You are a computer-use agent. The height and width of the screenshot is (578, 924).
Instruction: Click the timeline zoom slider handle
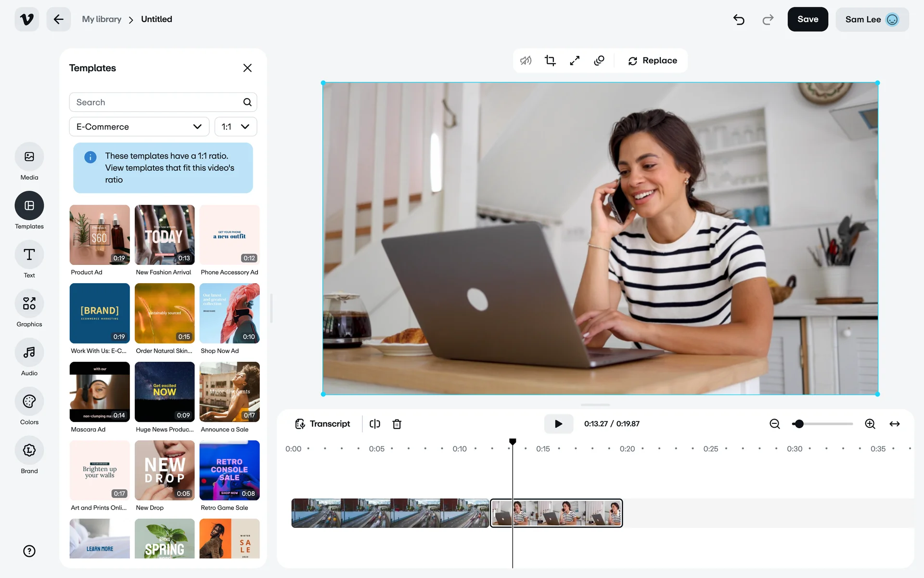[799, 424]
